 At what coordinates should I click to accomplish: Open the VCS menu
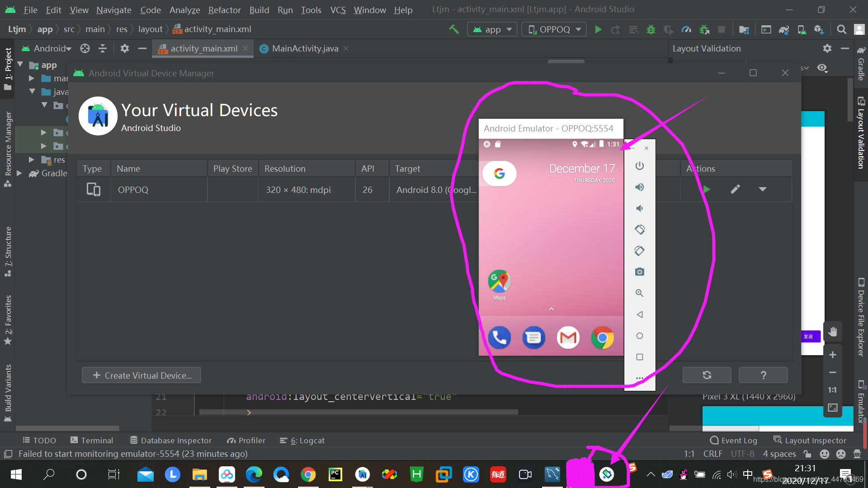pyautogui.click(x=338, y=9)
